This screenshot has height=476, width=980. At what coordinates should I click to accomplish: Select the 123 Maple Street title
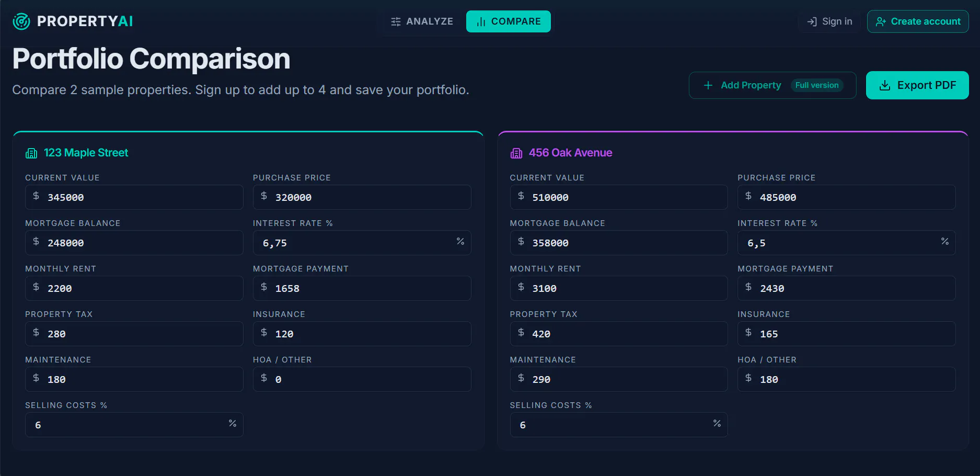pos(86,153)
